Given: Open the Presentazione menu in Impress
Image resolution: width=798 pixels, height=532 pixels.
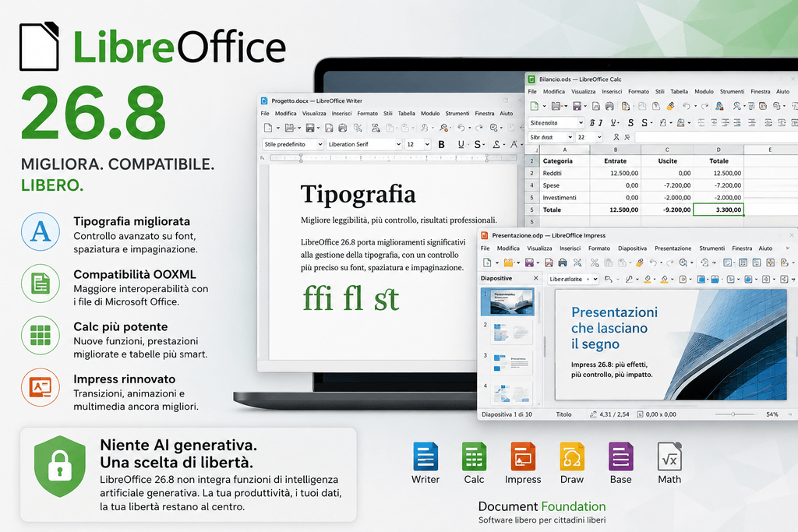Looking at the screenshot, I should 673,248.
